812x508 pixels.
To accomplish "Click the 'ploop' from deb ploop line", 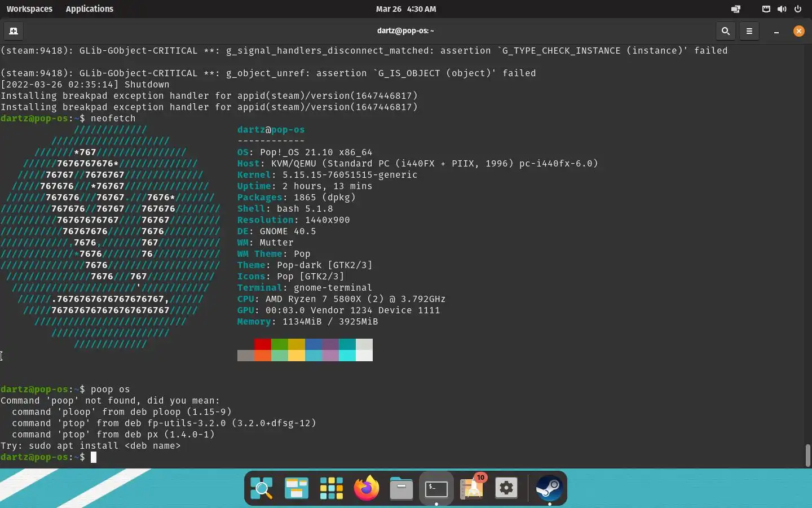I will click(122, 412).
